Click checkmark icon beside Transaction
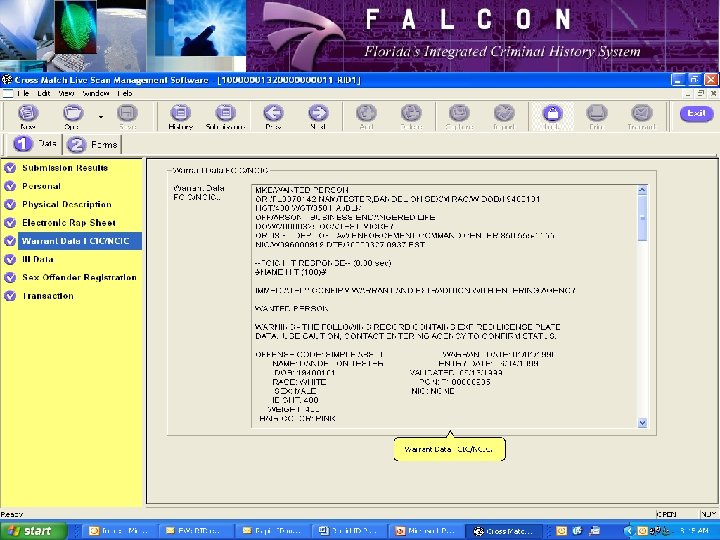Viewport: 720px width, 540px height. coord(10,296)
